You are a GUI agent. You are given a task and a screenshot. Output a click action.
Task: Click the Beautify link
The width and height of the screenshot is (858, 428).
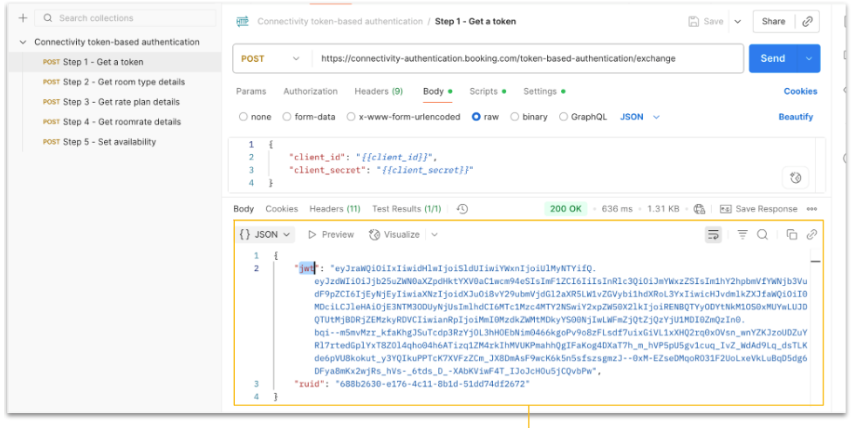(x=796, y=117)
